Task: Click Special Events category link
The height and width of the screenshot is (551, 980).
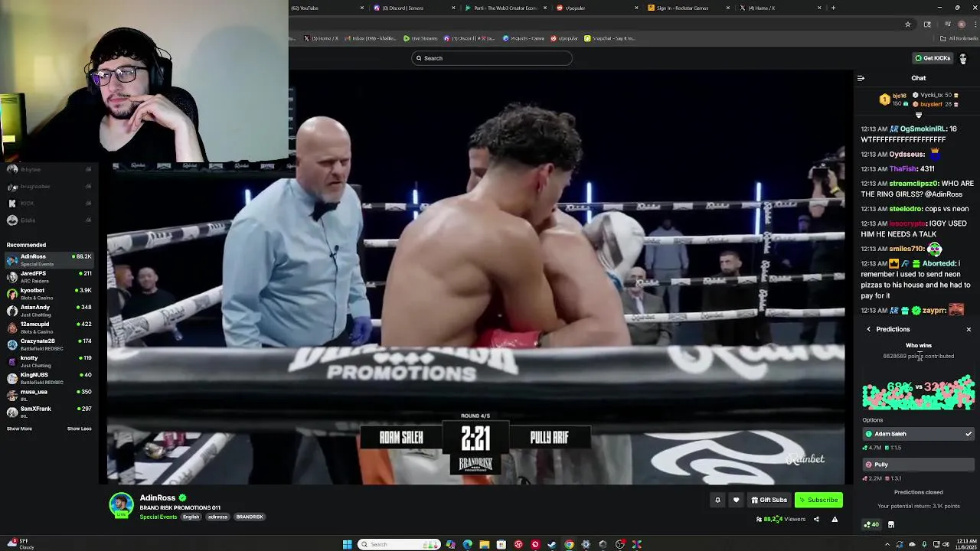Action: tap(158, 517)
